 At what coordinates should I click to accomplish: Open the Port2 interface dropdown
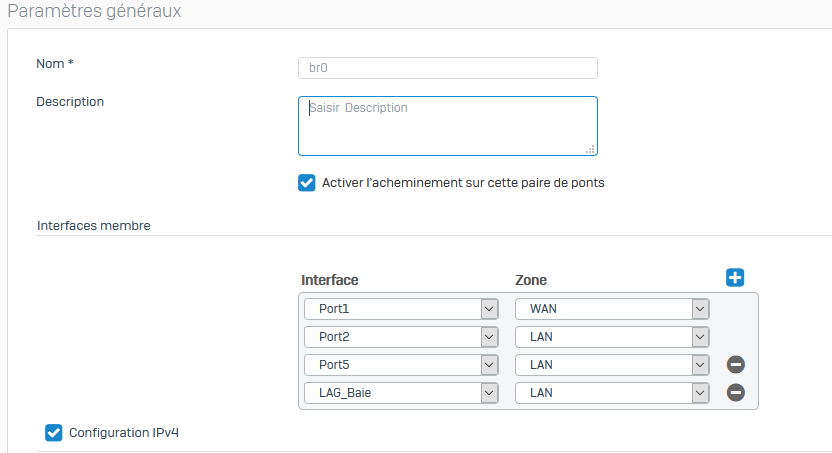401,337
